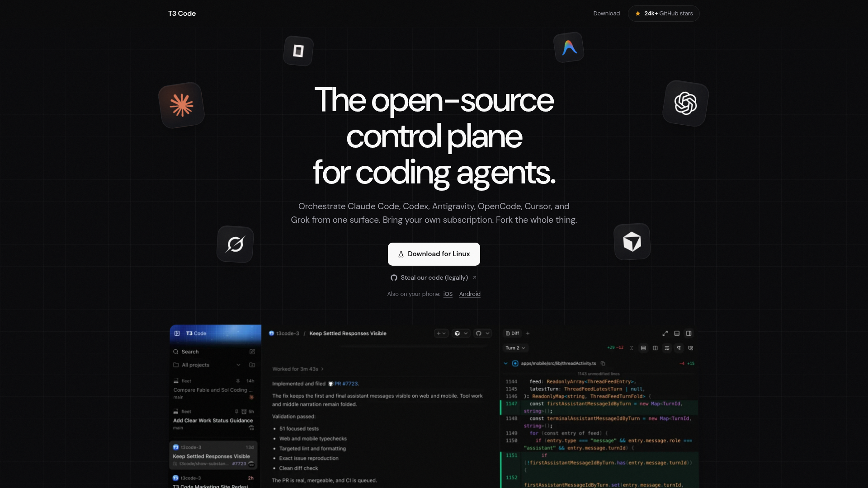Click the Download for Linux button
This screenshot has width=868, height=488.
(434, 254)
